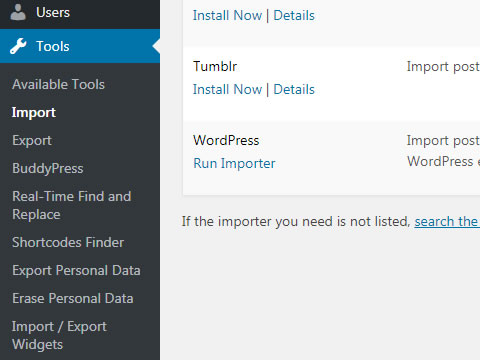
Task: Open Shortcodes Finder tool
Action: 68,242
